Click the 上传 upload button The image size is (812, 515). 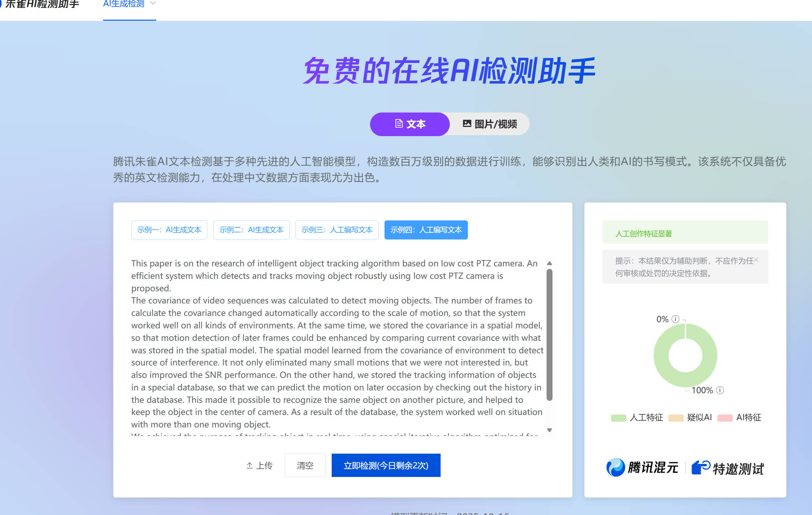(259, 465)
